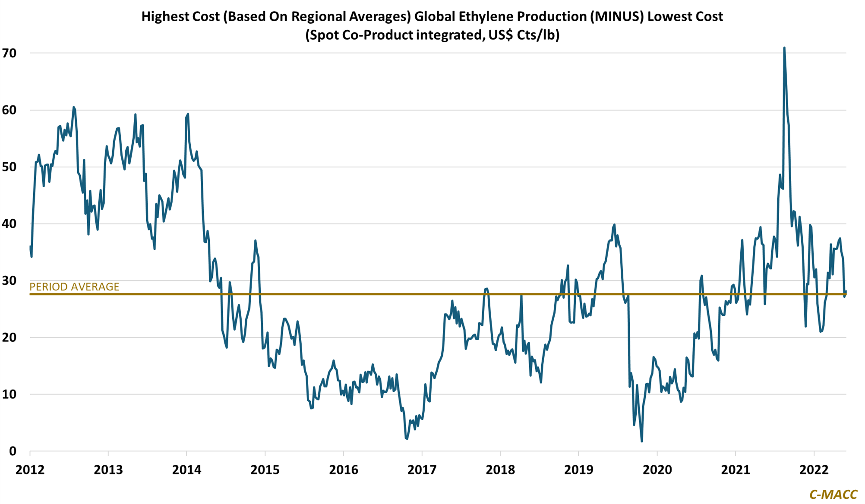
Task: Click the PERIOD AVERAGE label
Action: (x=74, y=287)
